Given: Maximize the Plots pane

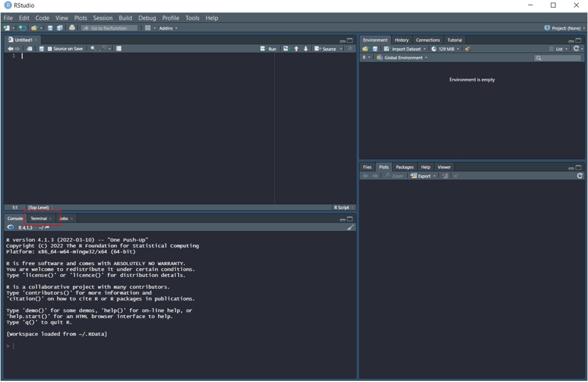Looking at the screenshot, I should tap(579, 168).
